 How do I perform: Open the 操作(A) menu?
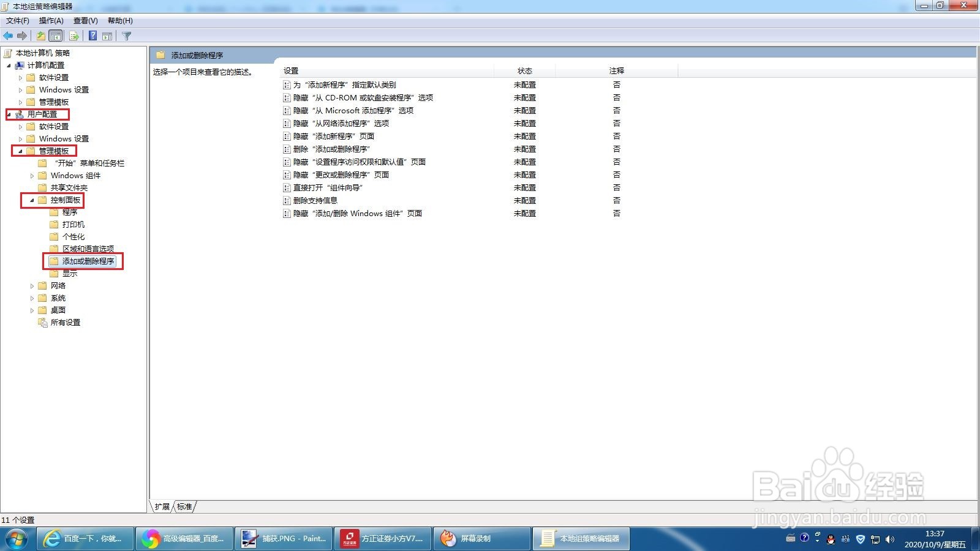[51, 21]
